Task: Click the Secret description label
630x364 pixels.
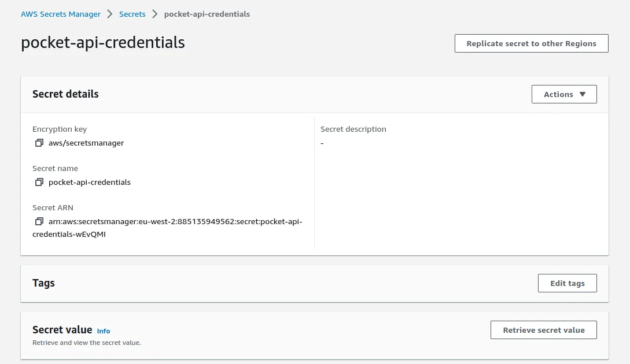Action: (353, 129)
